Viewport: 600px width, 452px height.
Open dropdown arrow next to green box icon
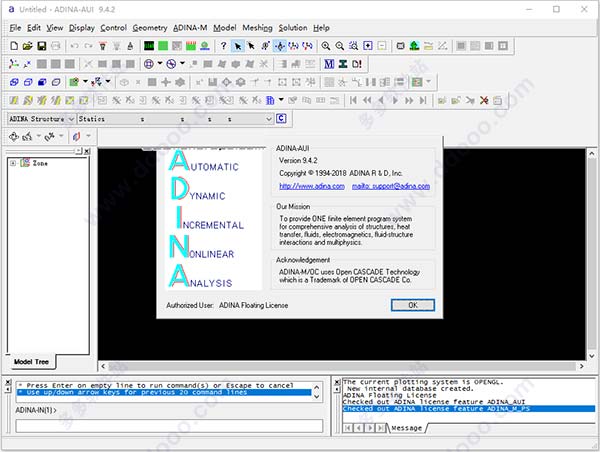point(85,82)
